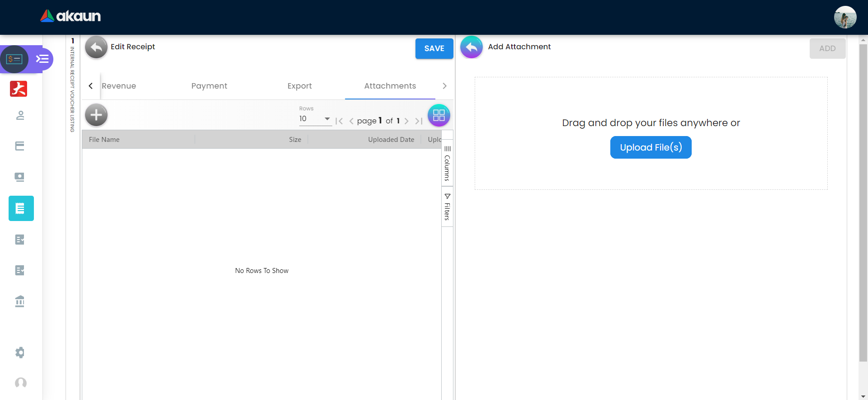Add a new attachment row with plus
Screen dimensions: 868x400
(96, 115)
